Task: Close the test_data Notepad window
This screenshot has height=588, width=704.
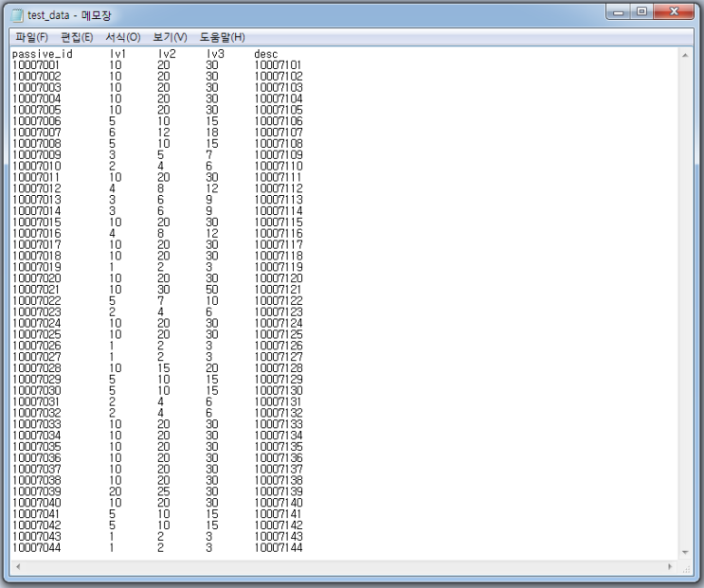Action: point(674,12)
